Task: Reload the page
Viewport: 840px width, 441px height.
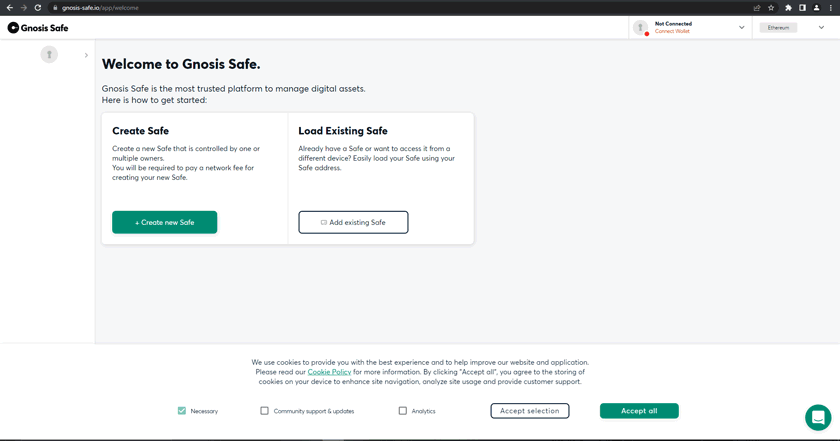Action: (38, 8)
